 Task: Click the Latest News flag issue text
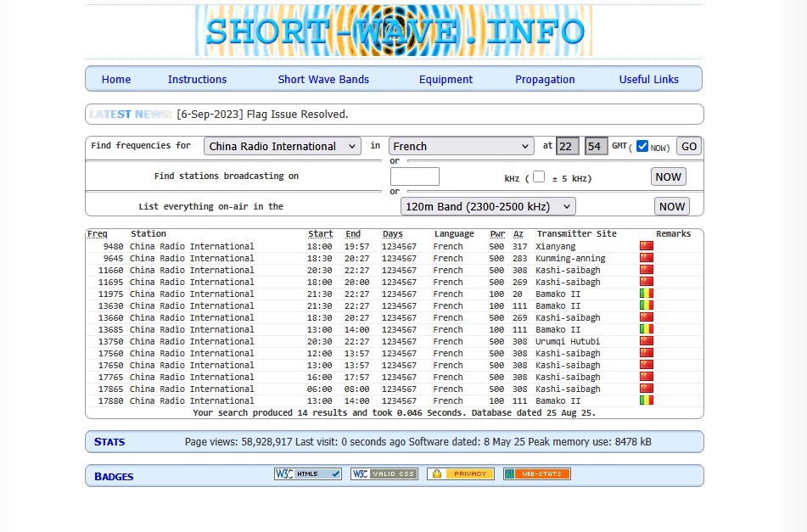tap(262, 115)
